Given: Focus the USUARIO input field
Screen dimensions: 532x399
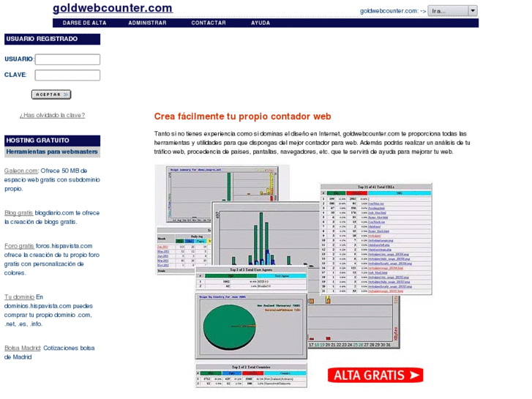Looking at the screenshot, I should pos(67,59).
